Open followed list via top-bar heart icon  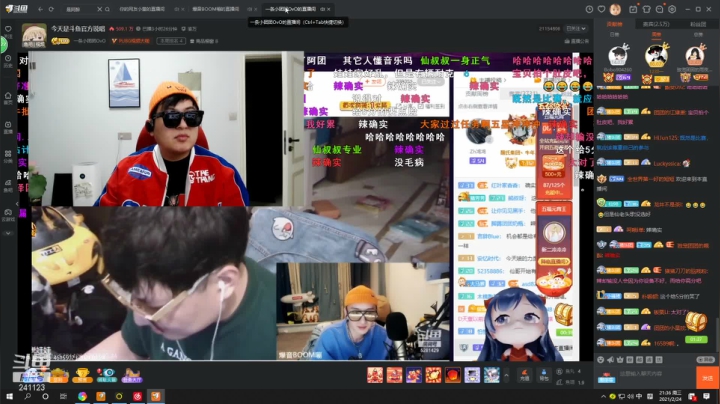click(601, 9)
